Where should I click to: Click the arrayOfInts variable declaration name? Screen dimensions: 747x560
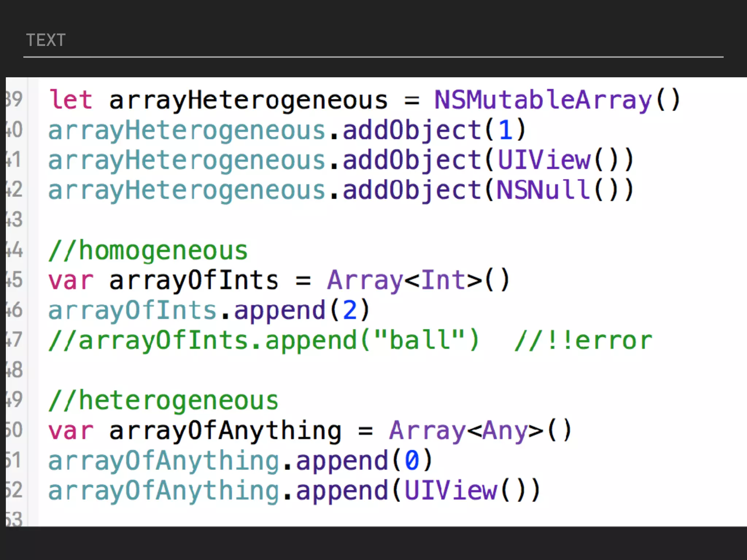point(193,281)
